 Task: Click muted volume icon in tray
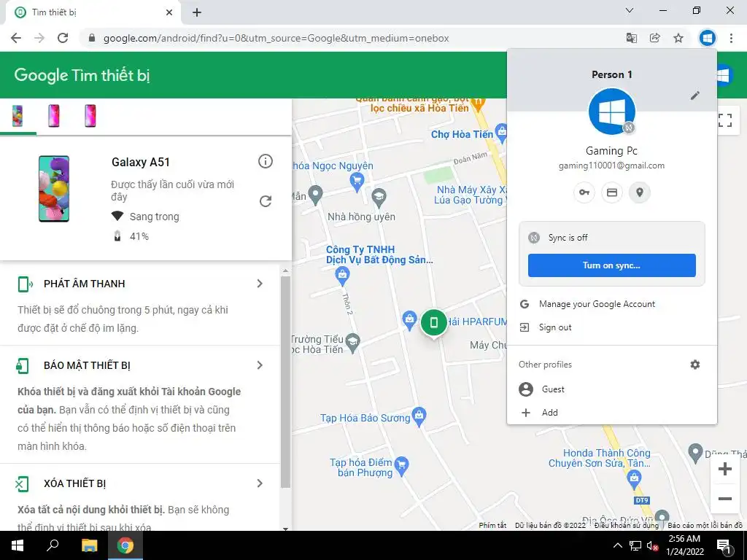[653, 545]
